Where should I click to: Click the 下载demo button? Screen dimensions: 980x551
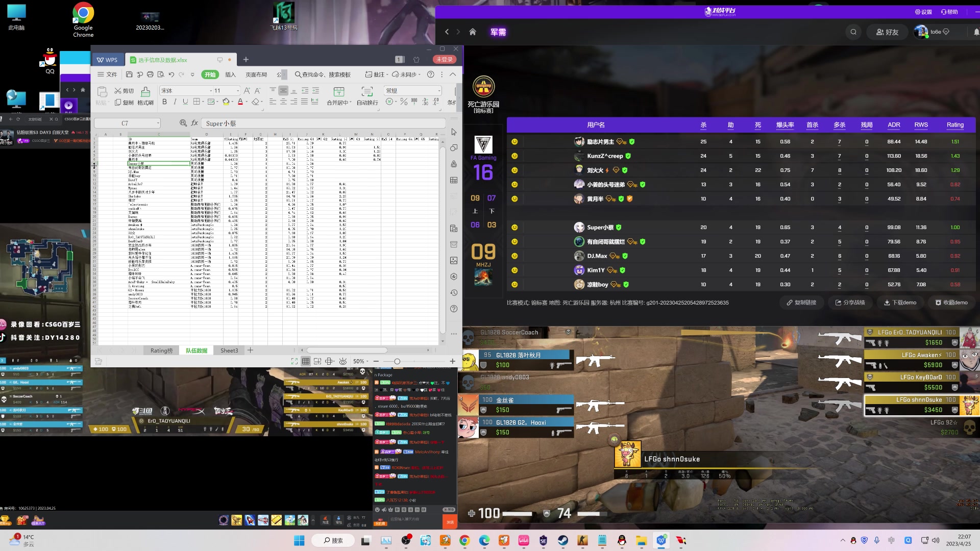coord(900,303)
